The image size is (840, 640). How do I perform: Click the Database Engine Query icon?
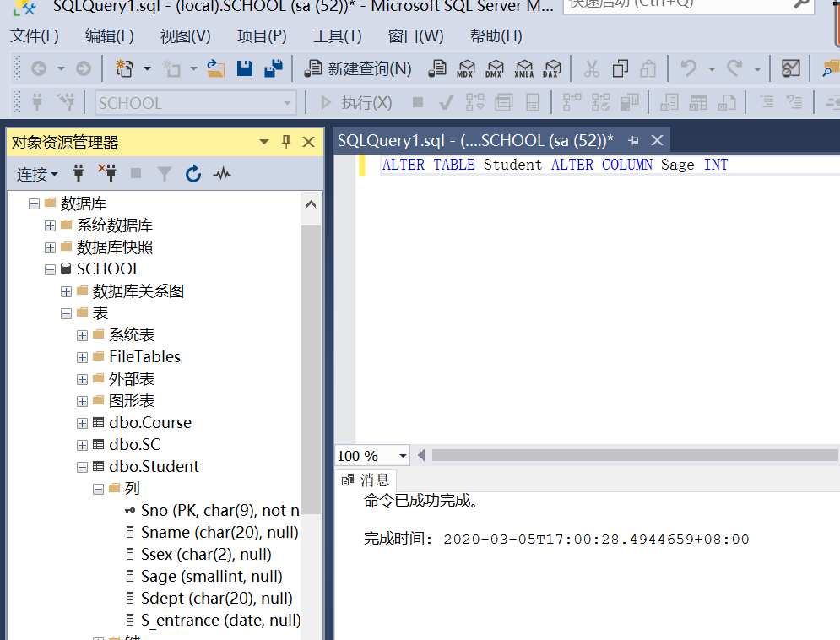coord(437,68)
